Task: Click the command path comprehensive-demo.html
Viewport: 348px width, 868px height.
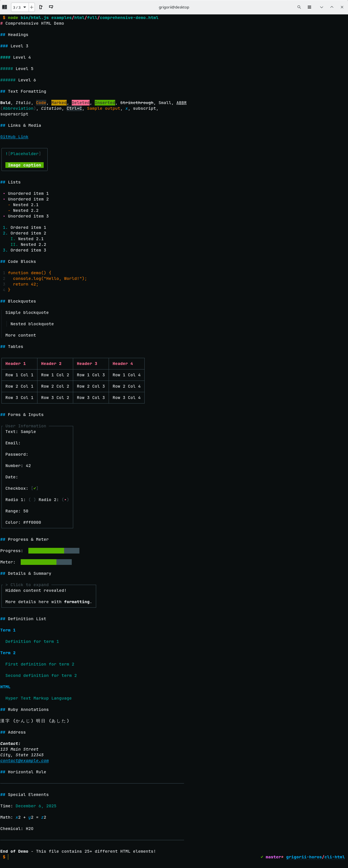Action: tap(129, 18)
